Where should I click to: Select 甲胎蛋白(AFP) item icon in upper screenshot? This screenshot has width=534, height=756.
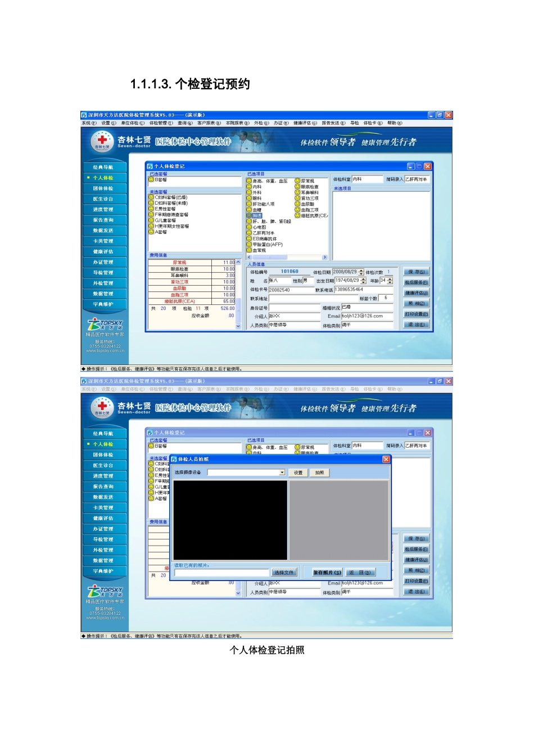(249, 245)
